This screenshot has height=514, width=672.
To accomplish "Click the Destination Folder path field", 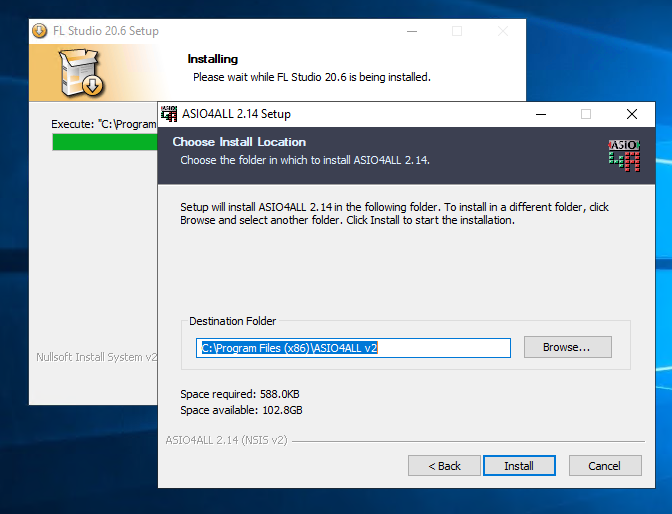I will tap(353, 348).
